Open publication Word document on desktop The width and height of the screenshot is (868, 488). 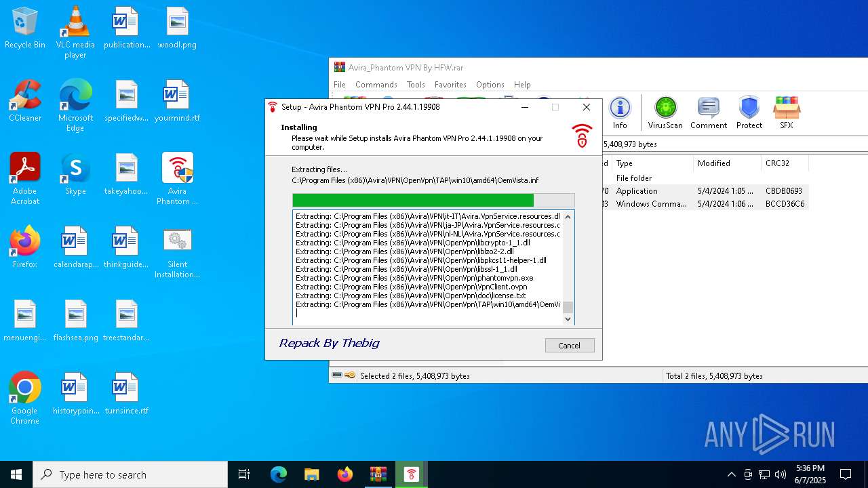point(126,28)
